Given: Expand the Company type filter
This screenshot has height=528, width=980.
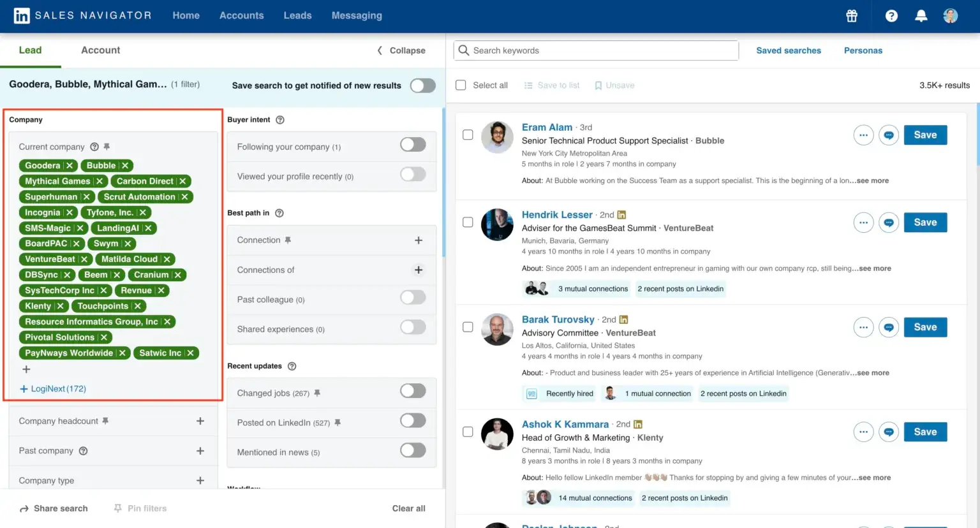Looking at the screenshot, I should 200,481.
